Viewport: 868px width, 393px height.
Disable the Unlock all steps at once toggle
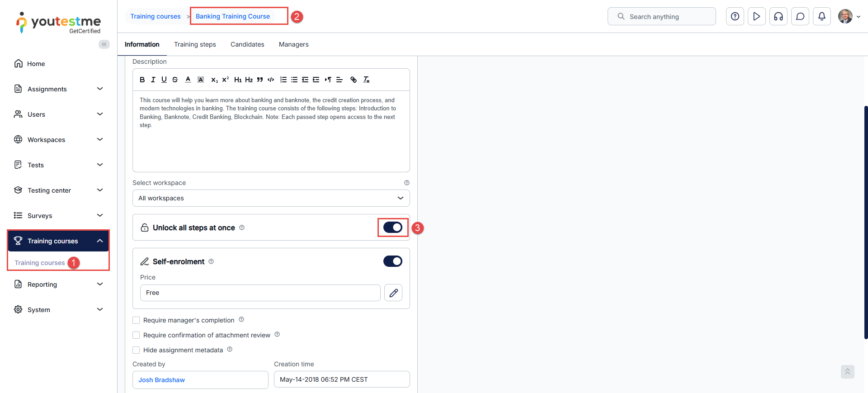(392, 227)
